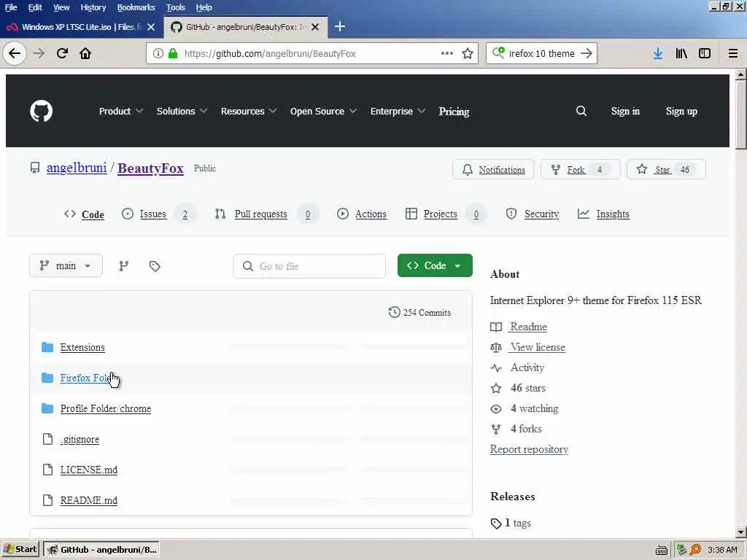Screen dimensions: 747x560
Task: Toggle the sidebar icon in toolbar
Action: [x=705, y=53]
